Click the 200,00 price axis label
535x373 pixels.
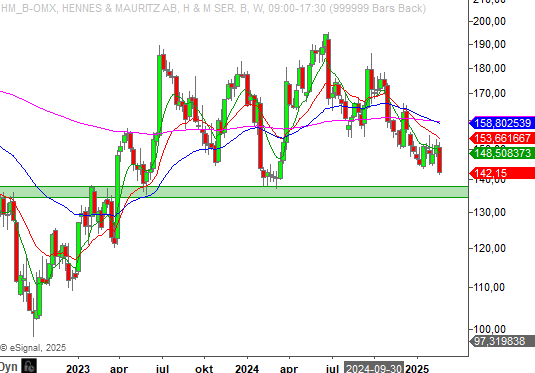(x=489, y=21)
